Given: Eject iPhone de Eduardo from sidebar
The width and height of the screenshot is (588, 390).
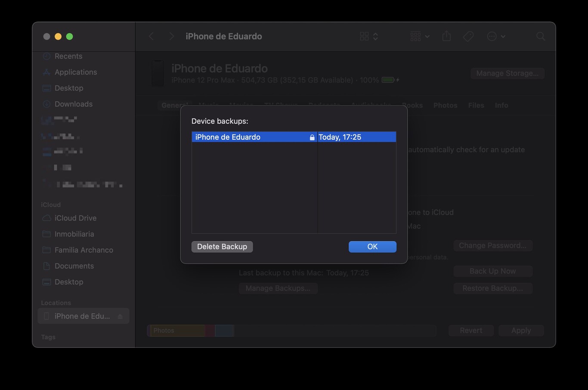Looking at the screenshot, I should [x=120, y=316].
